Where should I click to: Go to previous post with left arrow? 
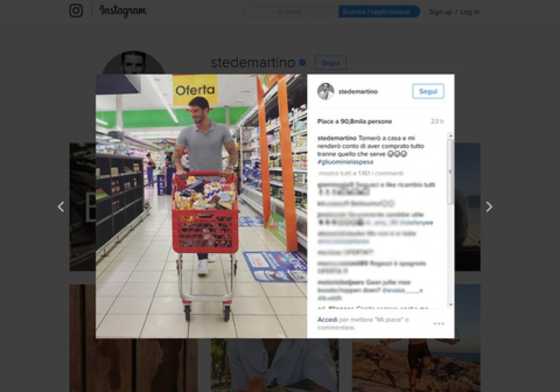tap(61, 206)
